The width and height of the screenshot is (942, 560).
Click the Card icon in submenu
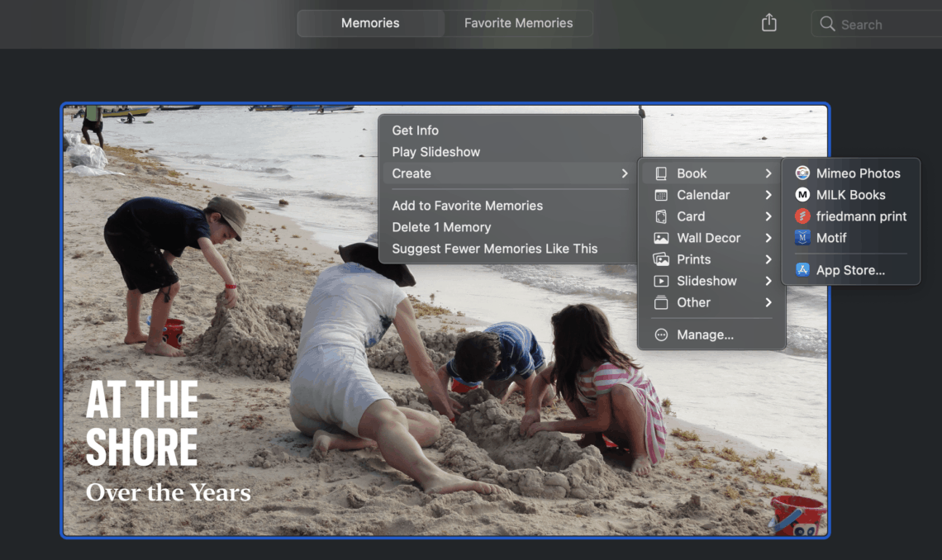click(661, 216)
